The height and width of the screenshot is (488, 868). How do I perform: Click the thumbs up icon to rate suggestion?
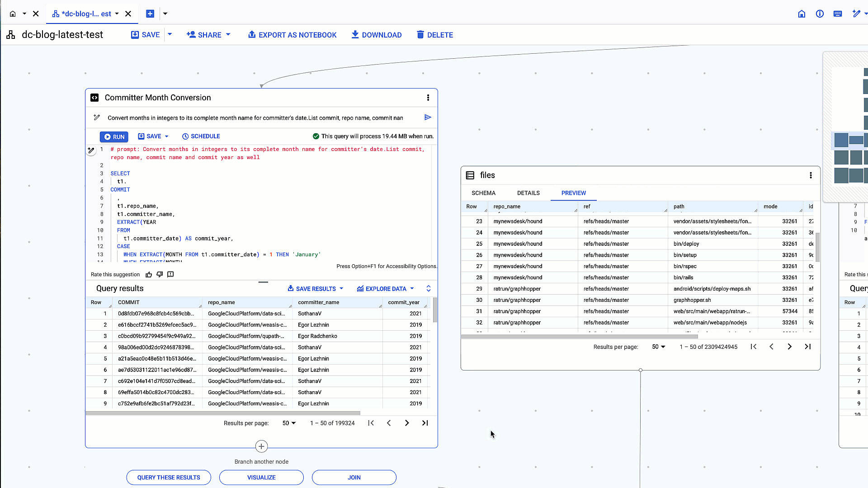(148, 274)
